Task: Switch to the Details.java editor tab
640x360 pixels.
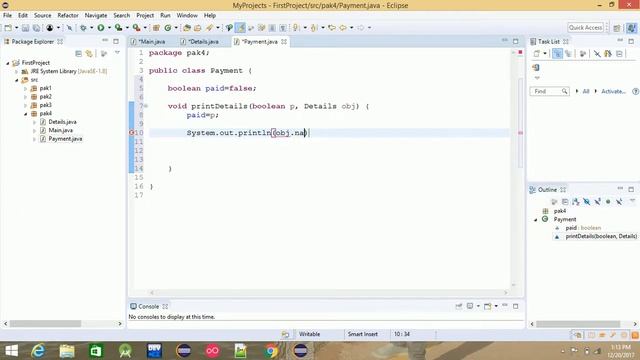Action: (x=203, y=42)
